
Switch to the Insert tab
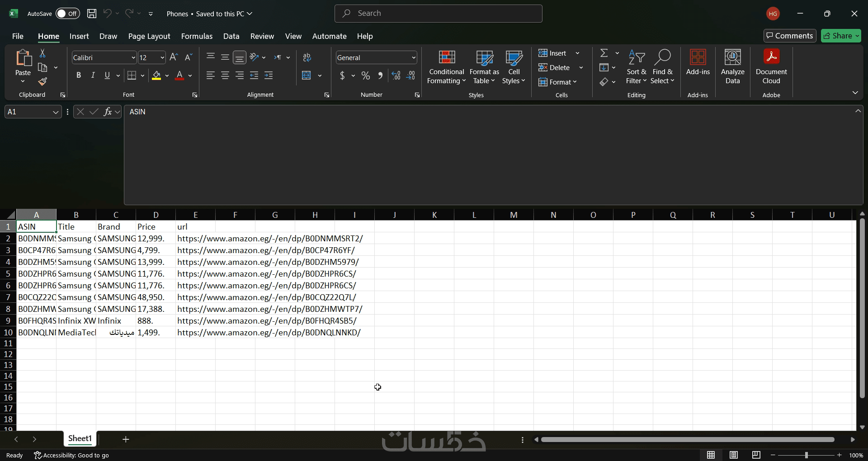[79, 36]
